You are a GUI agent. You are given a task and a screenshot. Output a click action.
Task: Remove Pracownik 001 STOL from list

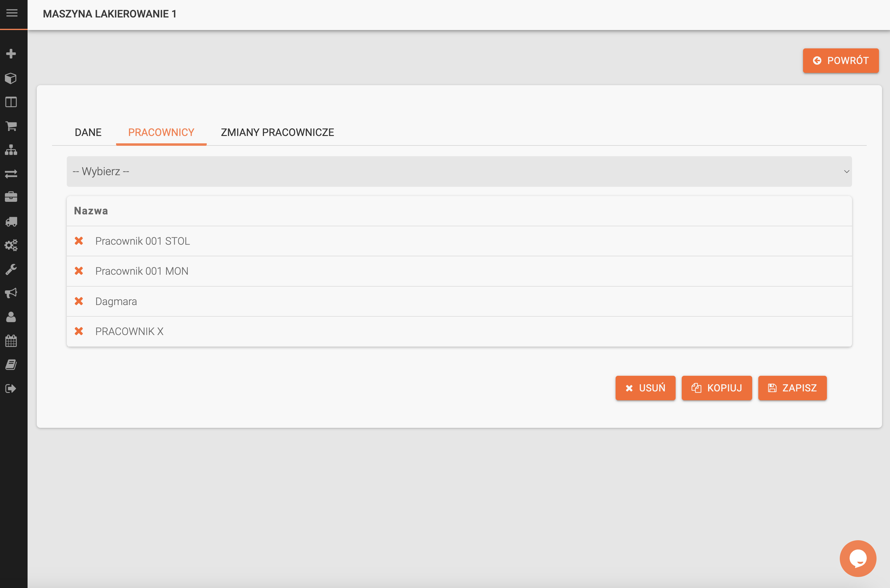click(x=79, y=241)
